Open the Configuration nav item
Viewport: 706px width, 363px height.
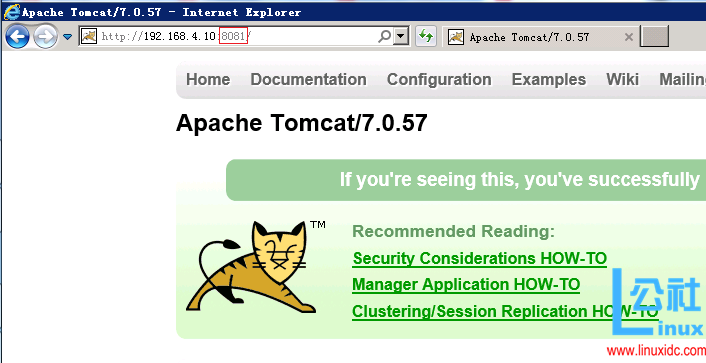pos(439,80)
